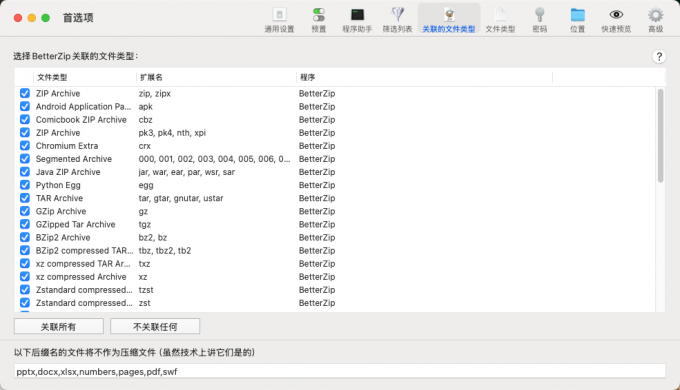Toggle the GZipped Tar Archive checkbox
This screenshot has height=390, width=680.
[x=25, y=224]
